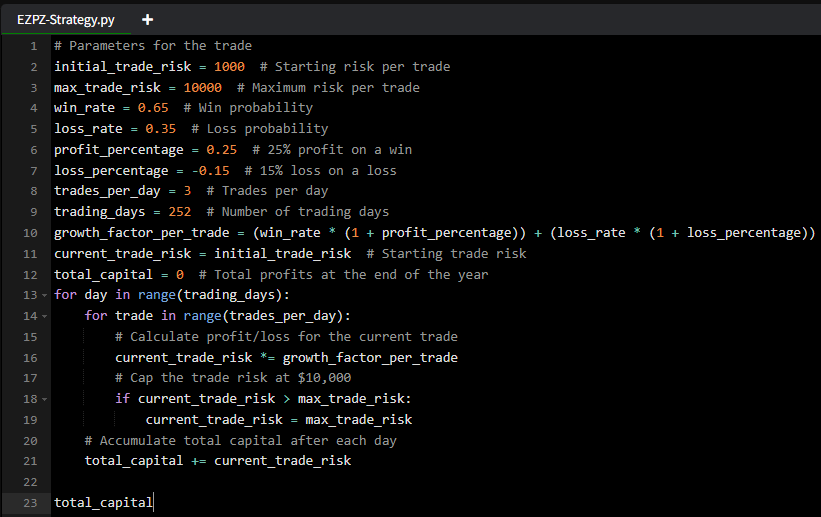Click comment '# 25% profit on a win'
Screen dimensions: 821x517
click(x=332, y=150)
